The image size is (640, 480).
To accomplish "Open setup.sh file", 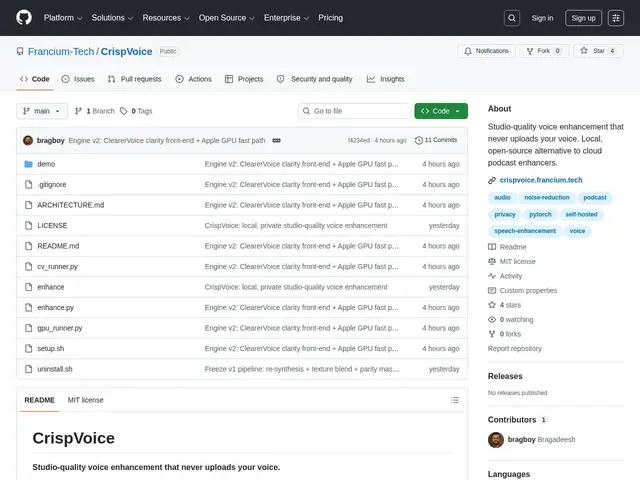I will (51, 348).
